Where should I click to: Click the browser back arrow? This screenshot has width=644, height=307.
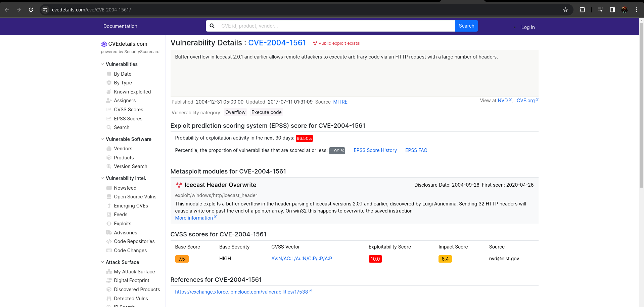(x=7, y=10)
